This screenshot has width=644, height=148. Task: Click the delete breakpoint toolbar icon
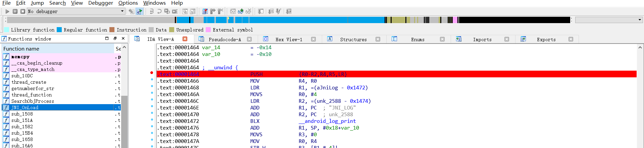[220, 11]
